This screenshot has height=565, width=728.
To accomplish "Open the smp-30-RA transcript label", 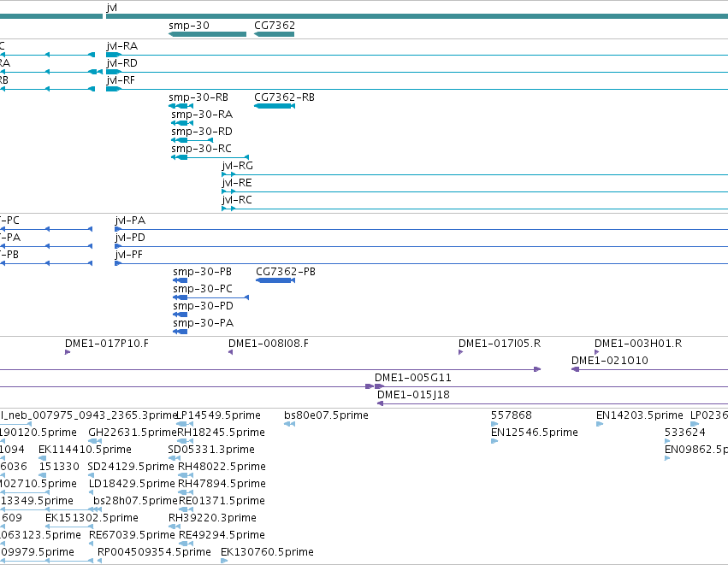I will point(202,115).
